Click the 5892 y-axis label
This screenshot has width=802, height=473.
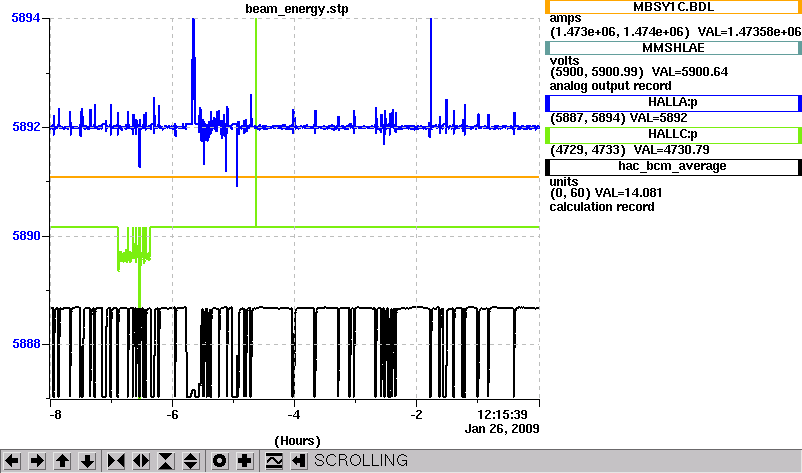[x=26, y=126]
